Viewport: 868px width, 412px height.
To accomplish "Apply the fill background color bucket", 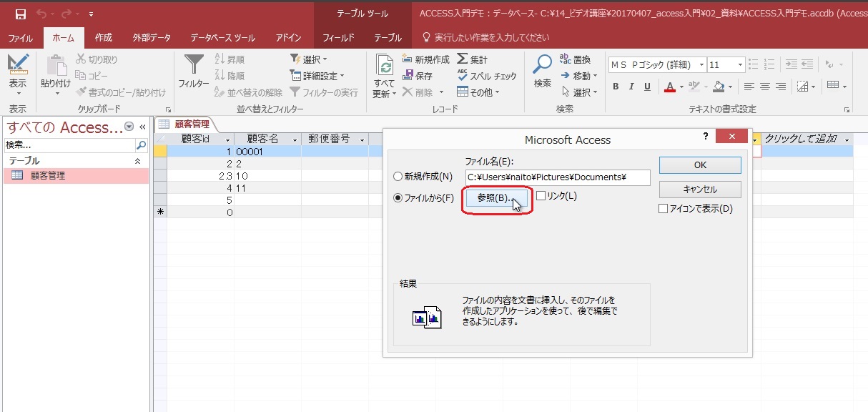I will click(719, 87).
